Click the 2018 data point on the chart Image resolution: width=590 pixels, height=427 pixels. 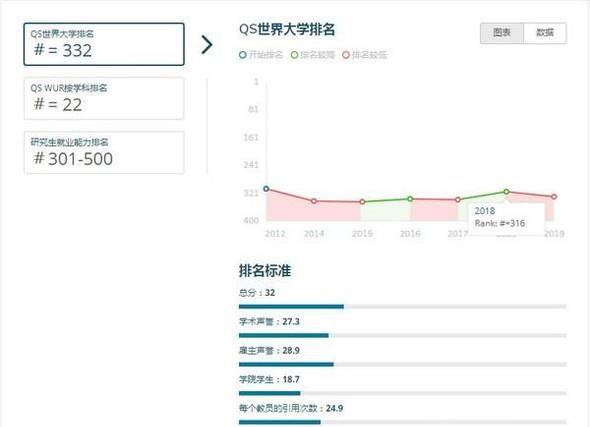tap(506, 191)
